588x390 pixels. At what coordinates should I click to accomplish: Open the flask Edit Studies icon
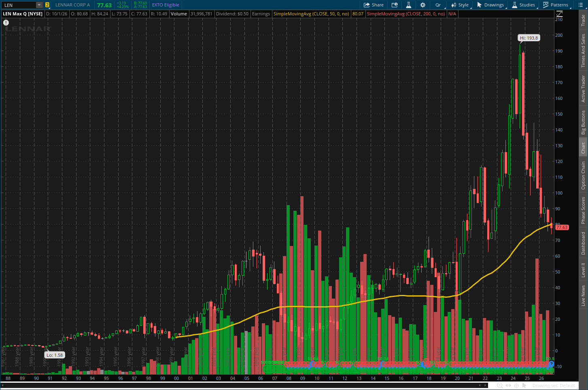coord(409,5)
